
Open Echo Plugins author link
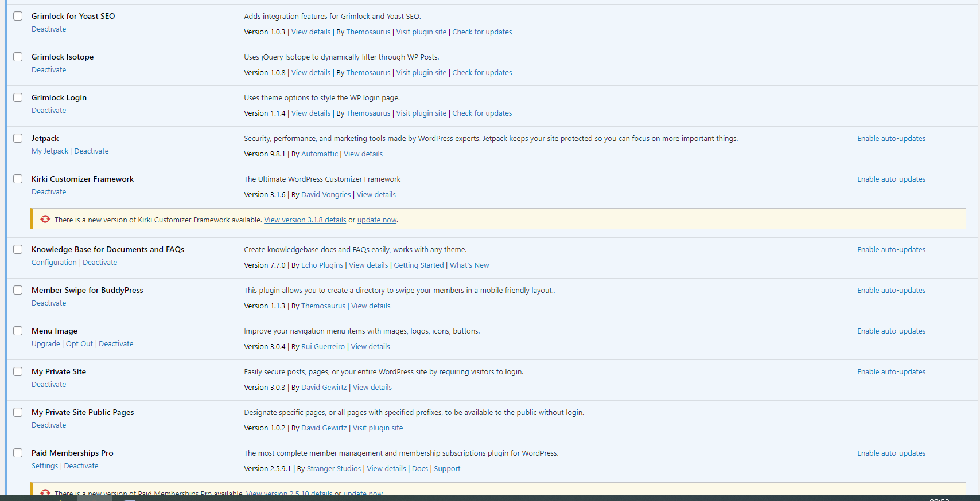(x=322, y=265)
